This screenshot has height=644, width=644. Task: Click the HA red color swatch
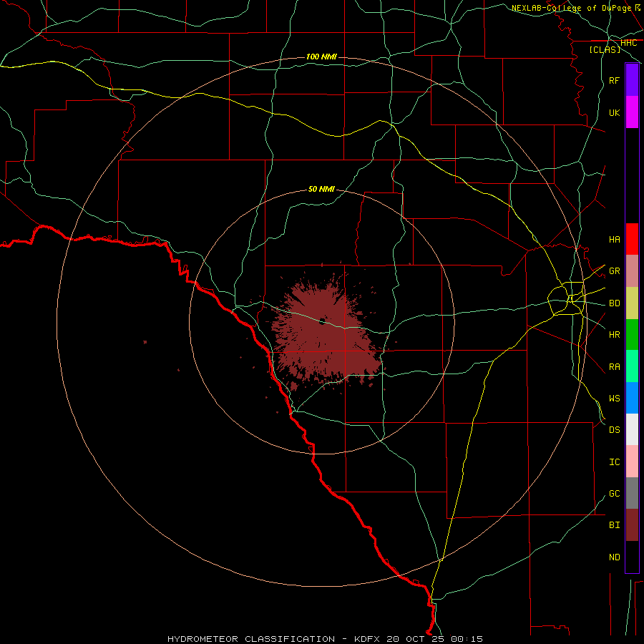click(x=632, y=239)
